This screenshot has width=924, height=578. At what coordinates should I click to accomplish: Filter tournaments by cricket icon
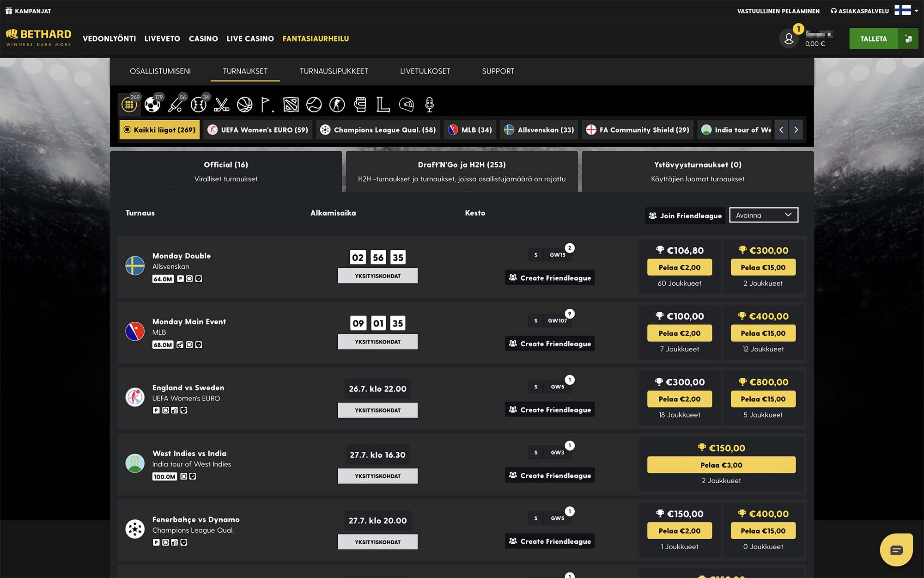175,105
